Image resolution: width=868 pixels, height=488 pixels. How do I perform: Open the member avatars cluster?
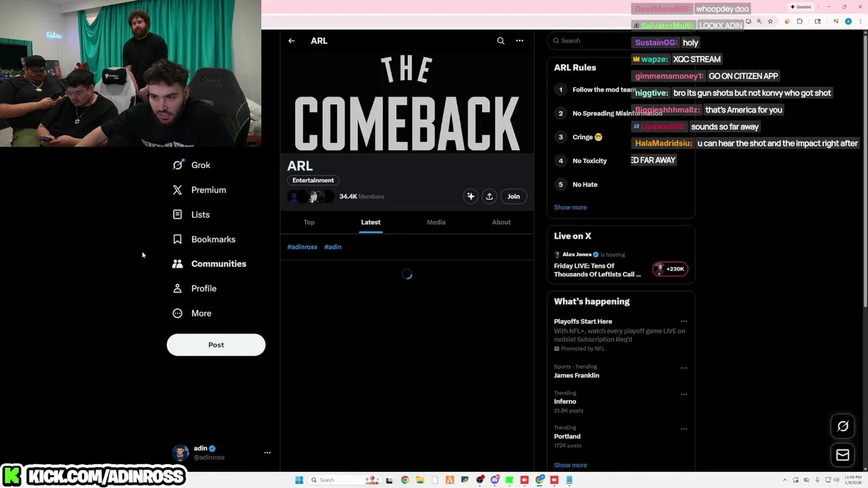click(x=311, y=197)
